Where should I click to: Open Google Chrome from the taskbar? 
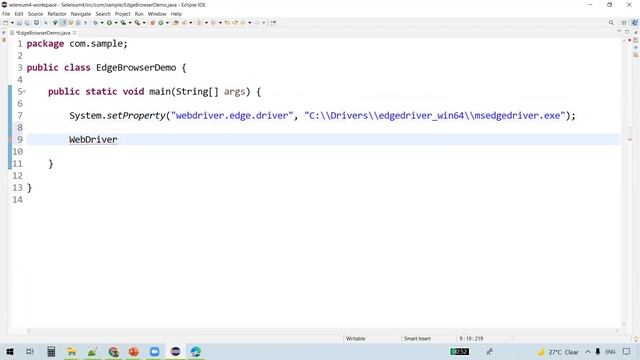(113, 351)
